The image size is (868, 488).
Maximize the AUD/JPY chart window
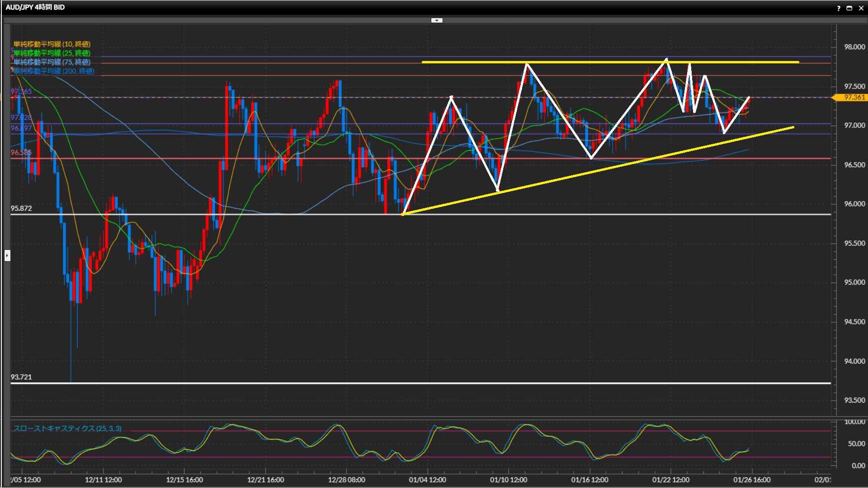click(x=849, y=8)
